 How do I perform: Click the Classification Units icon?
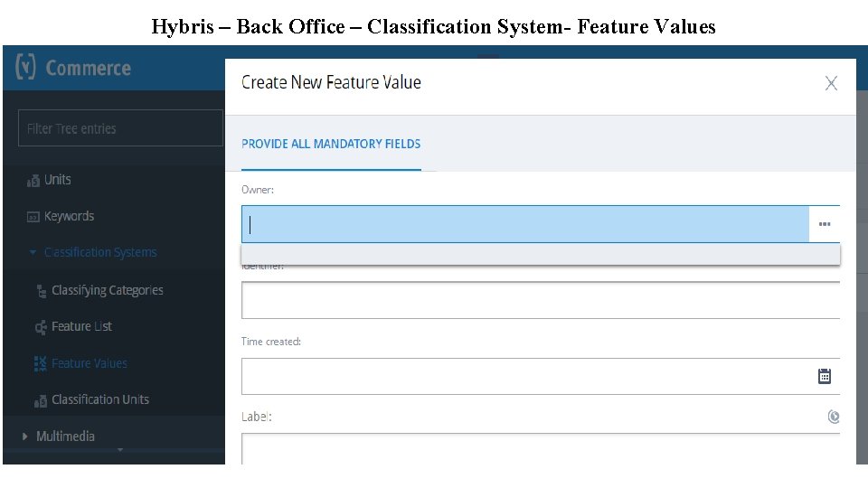[x=41, y=400]
